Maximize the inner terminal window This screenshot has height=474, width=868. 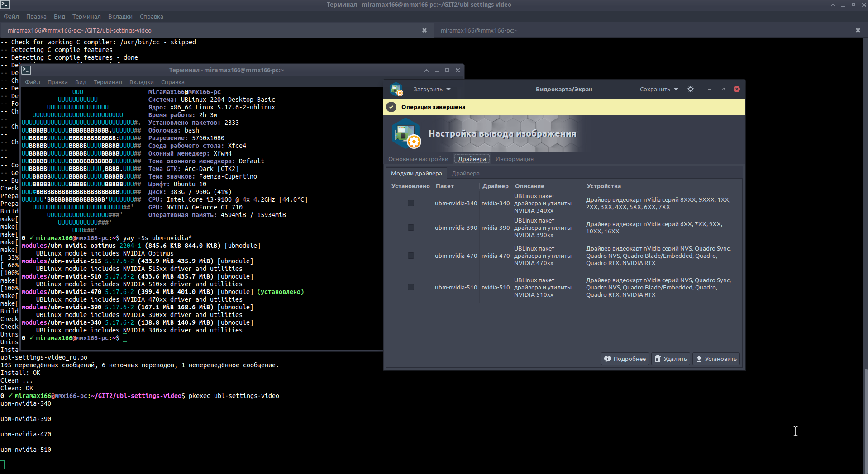[447, 70]
